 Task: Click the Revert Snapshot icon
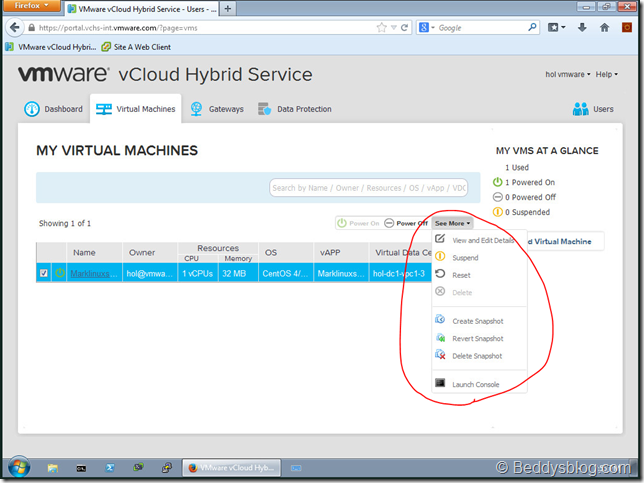point(440,338)
